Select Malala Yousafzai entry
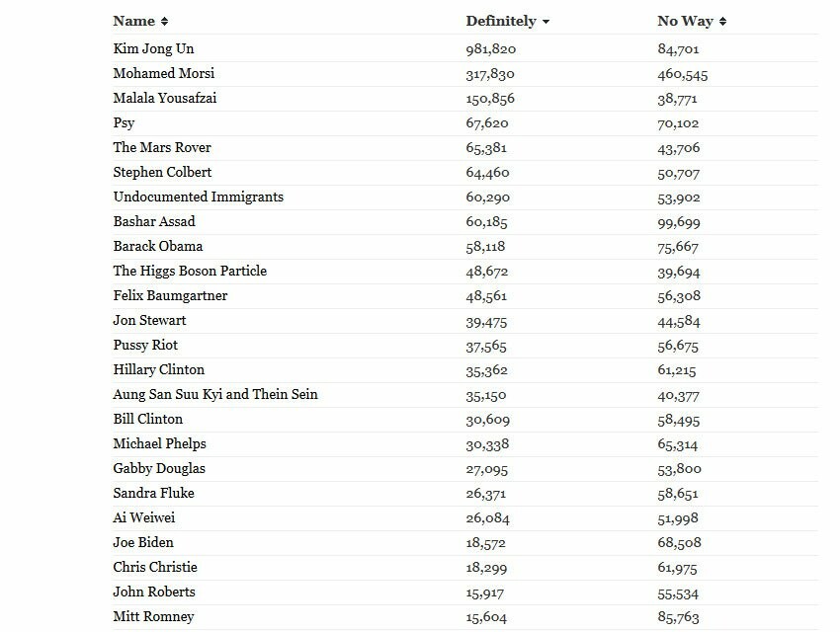Viewport: 840px width, 632px height. (x=164, y=98)
